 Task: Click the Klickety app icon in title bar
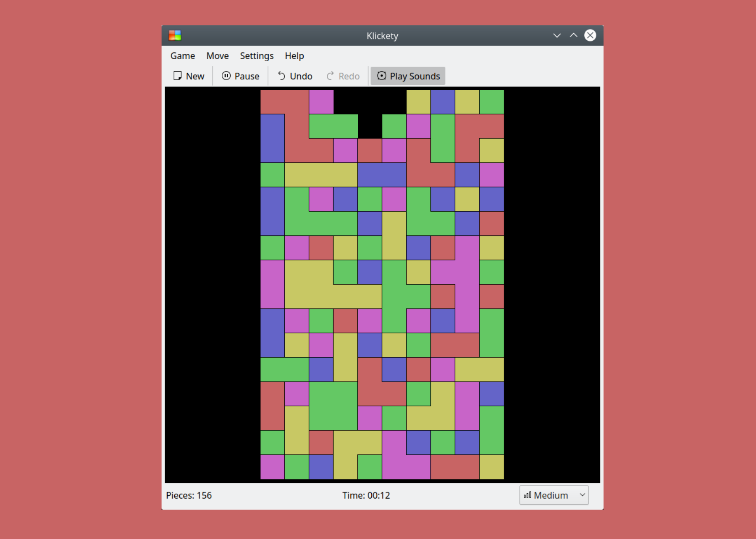175,36
